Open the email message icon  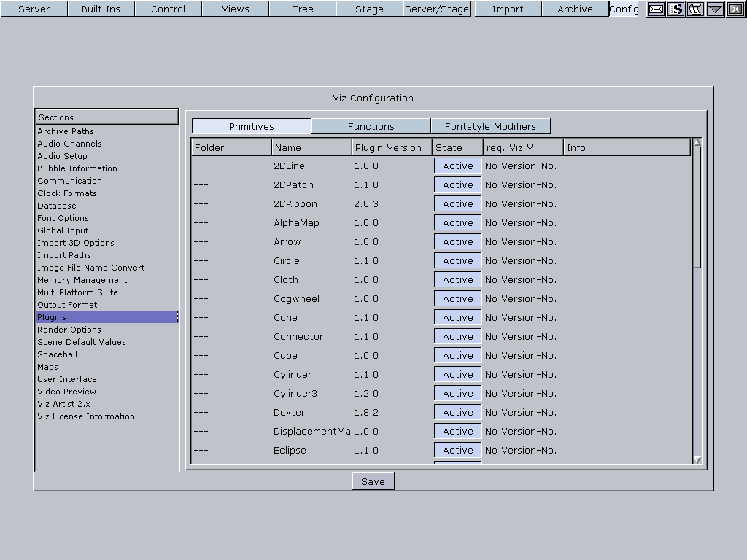pyautogui.click(x=656, y=9)
